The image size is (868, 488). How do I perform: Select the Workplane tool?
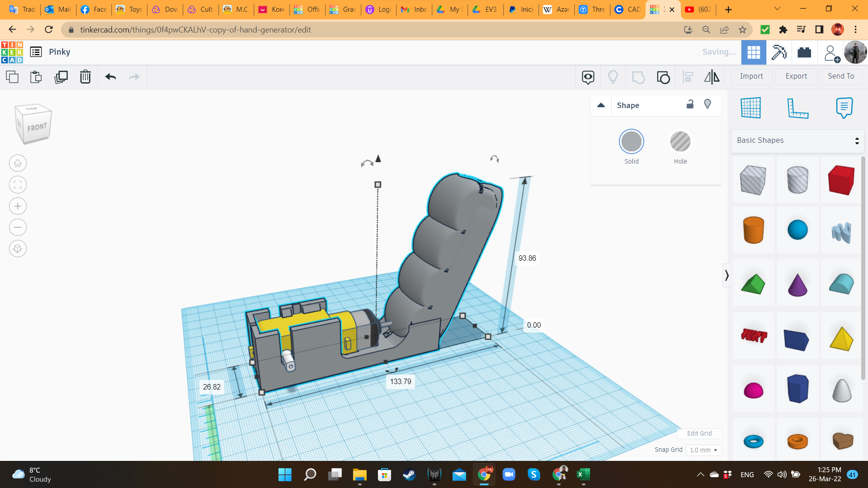click(x=751, y=108)
